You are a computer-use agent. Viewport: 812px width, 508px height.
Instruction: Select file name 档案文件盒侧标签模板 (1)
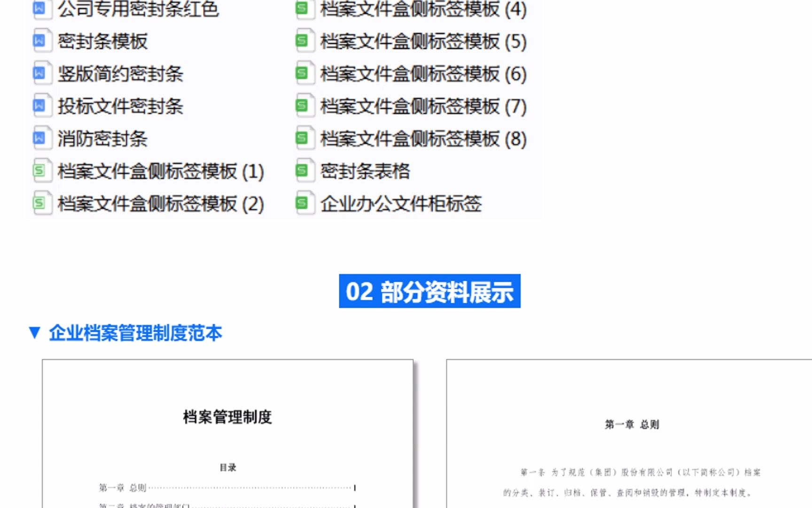161,171
